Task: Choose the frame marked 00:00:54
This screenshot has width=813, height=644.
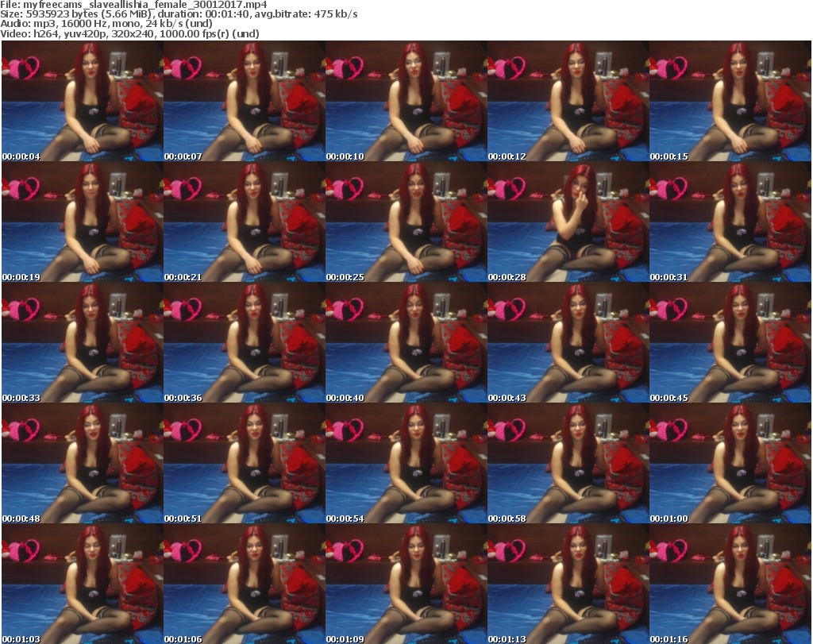Action: tap(406, 464)
